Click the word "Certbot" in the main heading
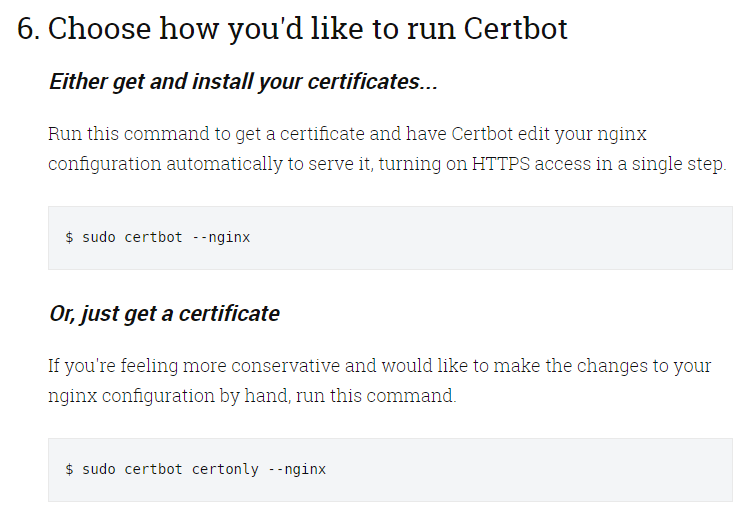Viewport: 749px width, 516px height. 516,28
